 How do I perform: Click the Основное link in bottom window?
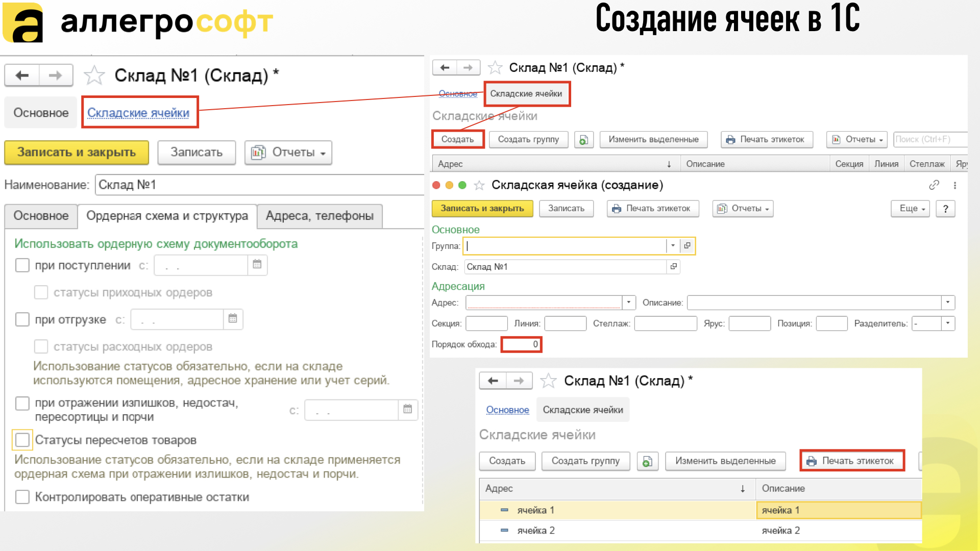pyautogui.click(x=507, y=410)
